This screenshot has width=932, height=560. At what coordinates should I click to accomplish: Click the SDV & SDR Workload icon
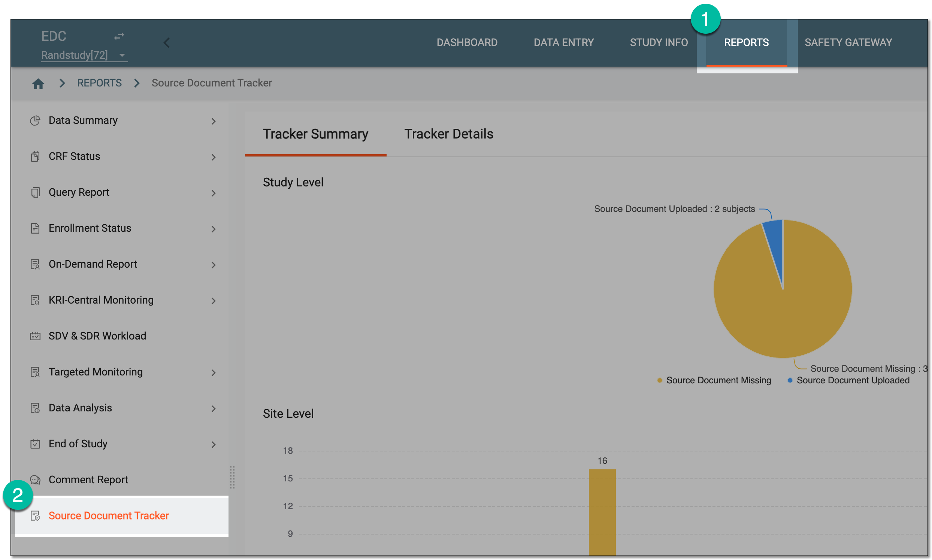pos(35,336)
